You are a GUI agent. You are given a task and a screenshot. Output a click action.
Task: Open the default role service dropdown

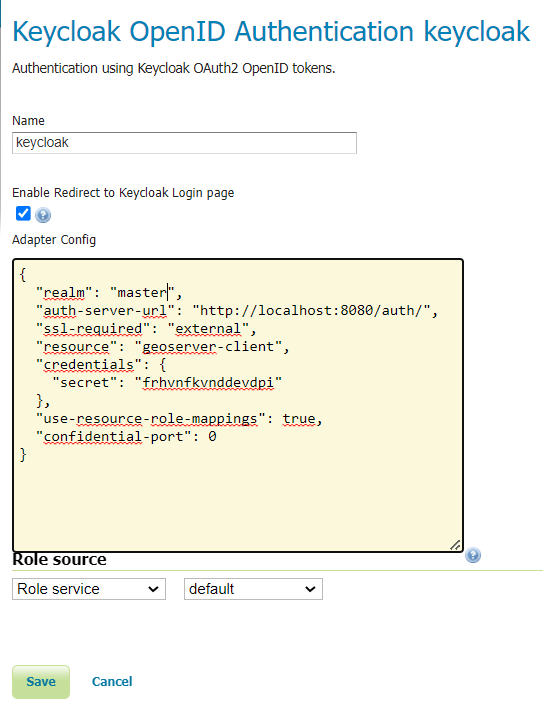click(253, 589)
